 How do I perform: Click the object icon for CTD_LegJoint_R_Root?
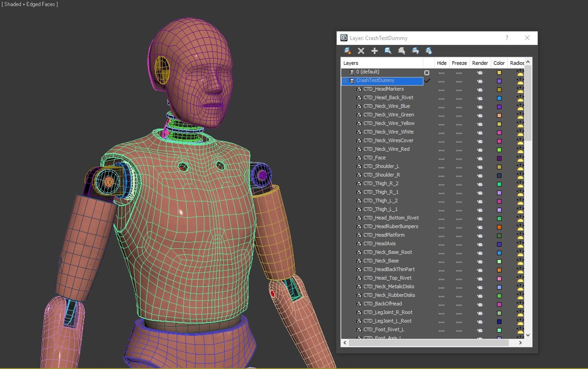(x=359, y=313)
